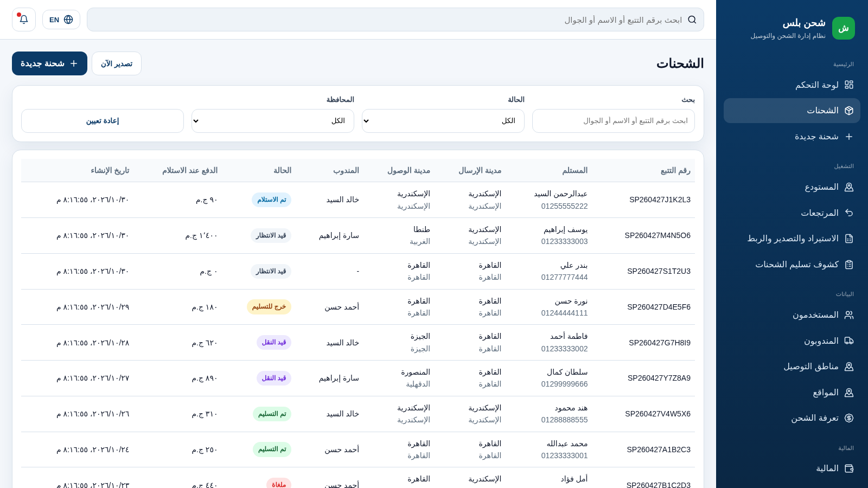The height and width of the screenshot is (488, 868).
Task: Click the ١٬٤٠٠ ج.م COD amount
Action: pyautogui.click(x=201, y=235)
